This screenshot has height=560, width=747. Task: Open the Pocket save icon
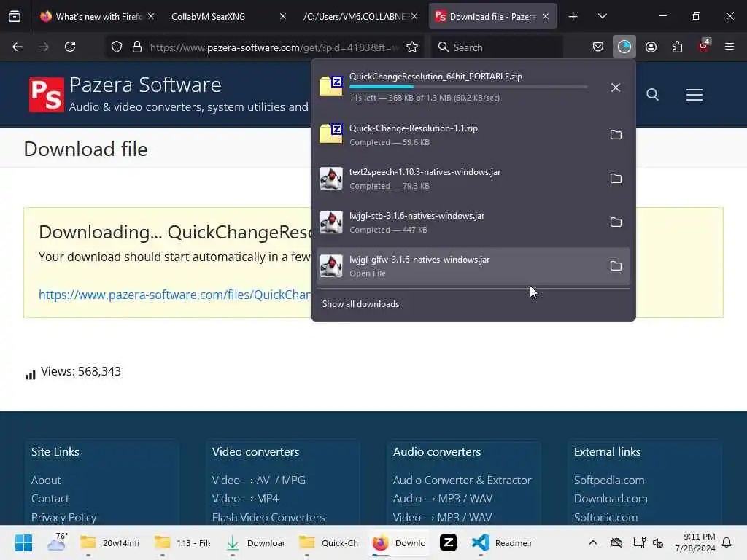coord(598,47)
